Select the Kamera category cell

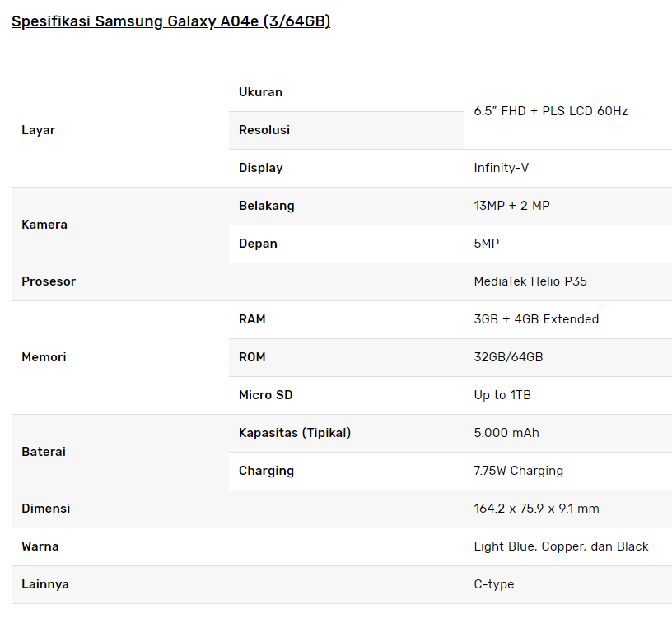[x=44, y=225]
